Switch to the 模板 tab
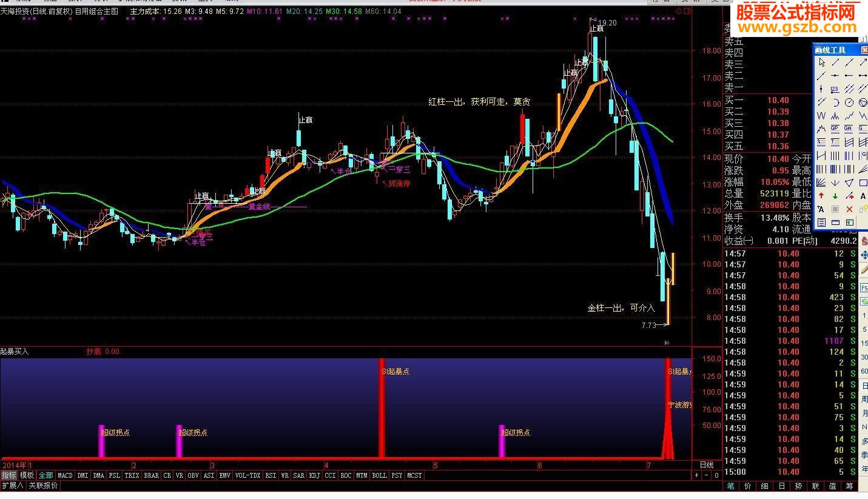868x499 pixels. pyautogui.click(x=27, y=475)
